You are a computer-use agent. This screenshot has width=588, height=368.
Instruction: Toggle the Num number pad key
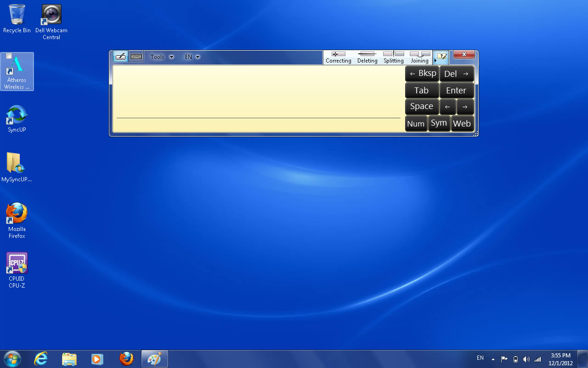click(416, 124)
